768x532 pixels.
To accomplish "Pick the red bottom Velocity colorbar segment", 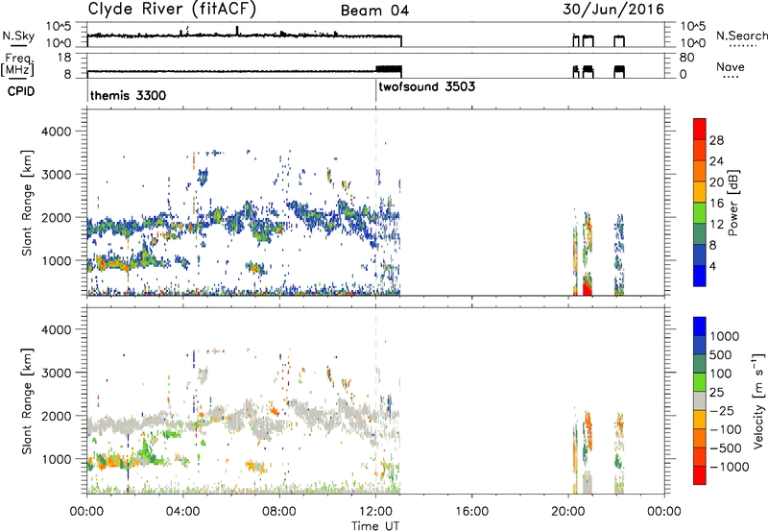I will [x=700, y=475].
